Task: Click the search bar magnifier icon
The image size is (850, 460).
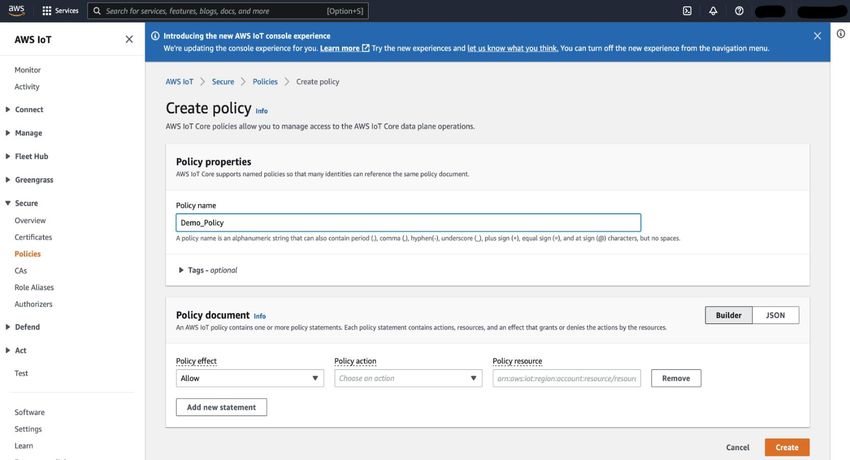Action: point(97,11)
